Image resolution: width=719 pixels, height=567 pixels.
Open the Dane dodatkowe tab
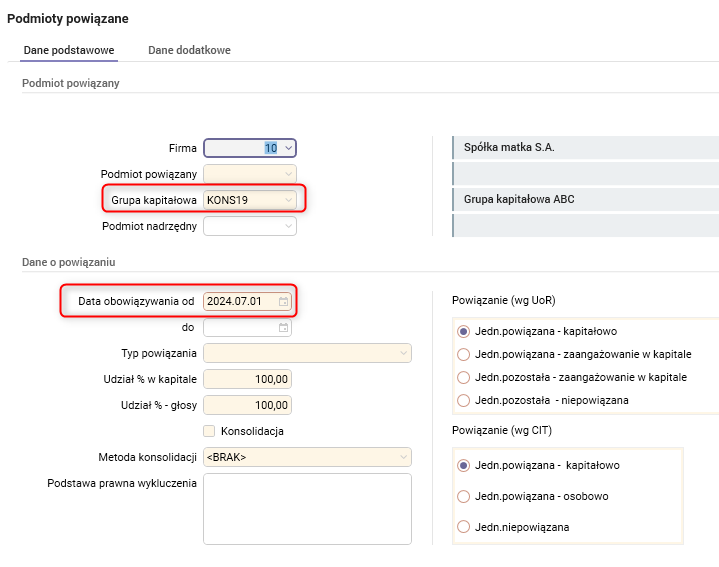189,50
